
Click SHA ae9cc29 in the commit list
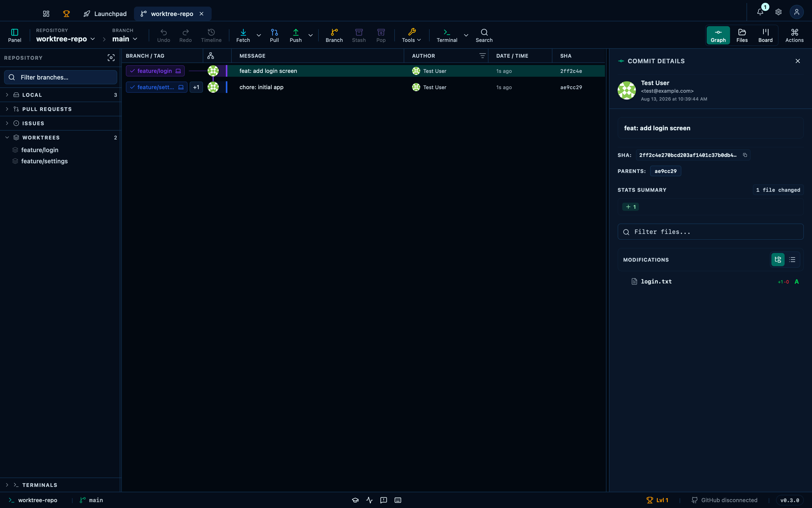click(571, 87)
